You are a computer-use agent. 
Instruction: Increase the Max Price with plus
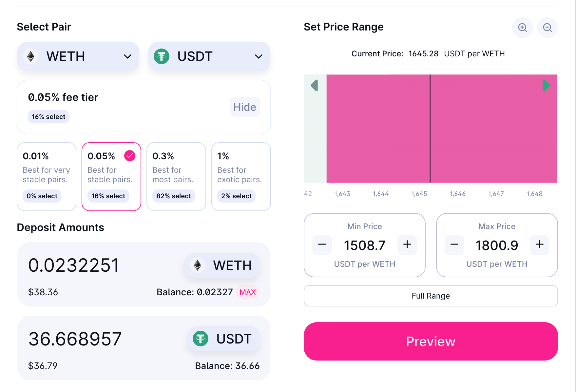pyautogui.click(x=540, y=245)
